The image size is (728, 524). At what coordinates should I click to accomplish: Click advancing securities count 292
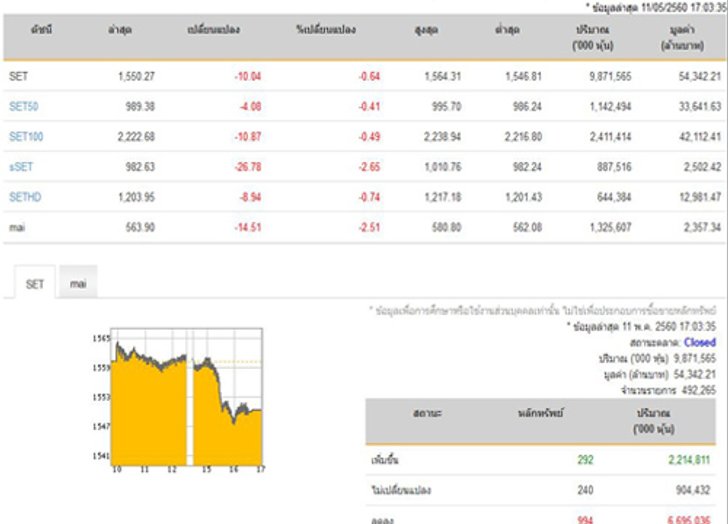(x=585, y=459)
